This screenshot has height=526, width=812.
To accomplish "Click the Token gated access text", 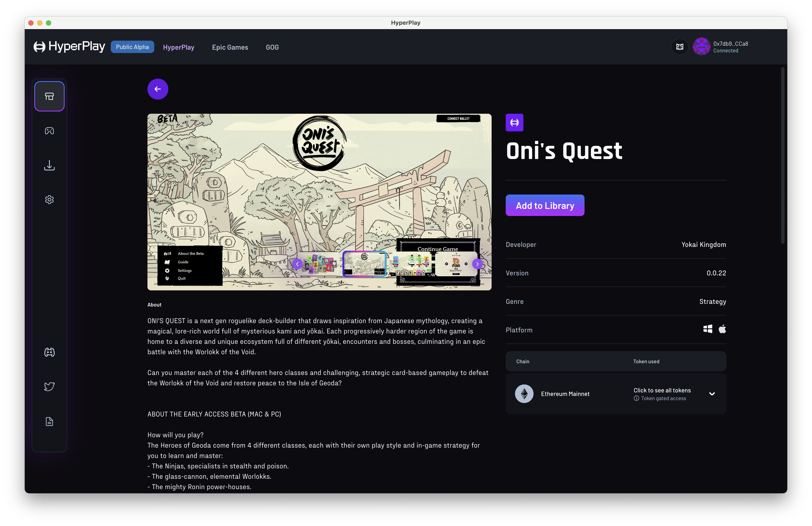I will 664,398.
